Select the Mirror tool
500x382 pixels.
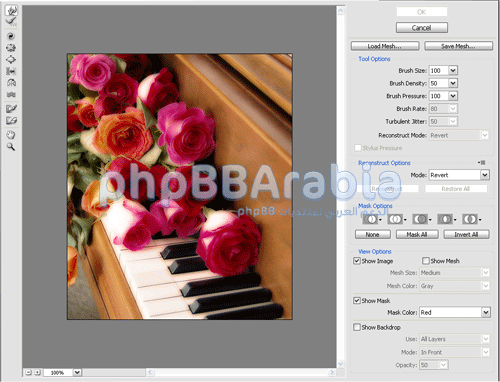coord(11,83)
